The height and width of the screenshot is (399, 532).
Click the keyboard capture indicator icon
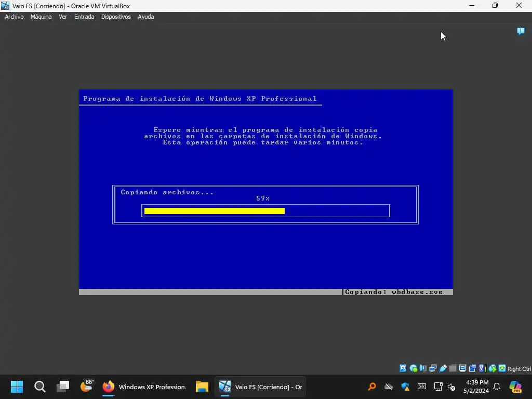click(502, 368)
